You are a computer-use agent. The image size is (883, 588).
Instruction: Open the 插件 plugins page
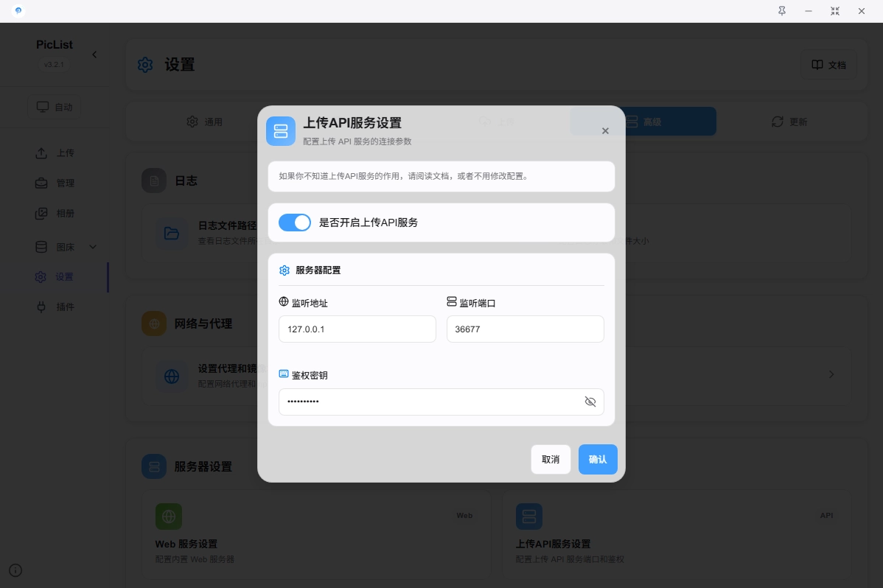65,307
